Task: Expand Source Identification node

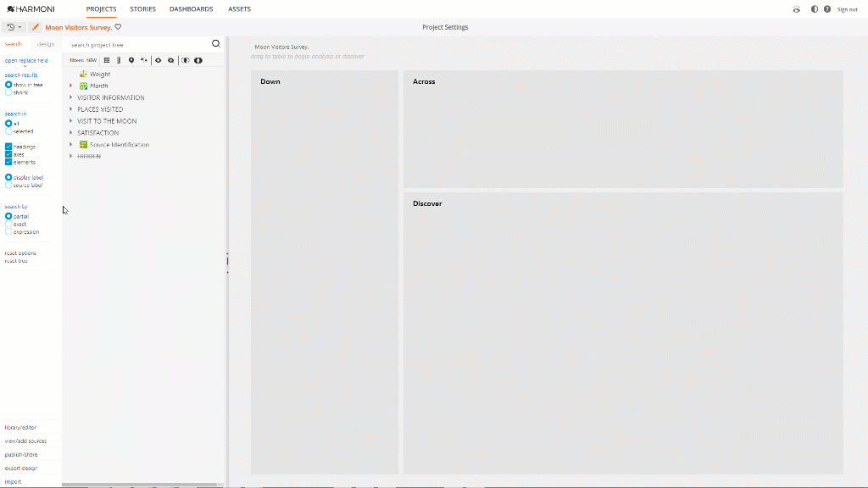Action: pyautogui.click(x=71, y=144)
